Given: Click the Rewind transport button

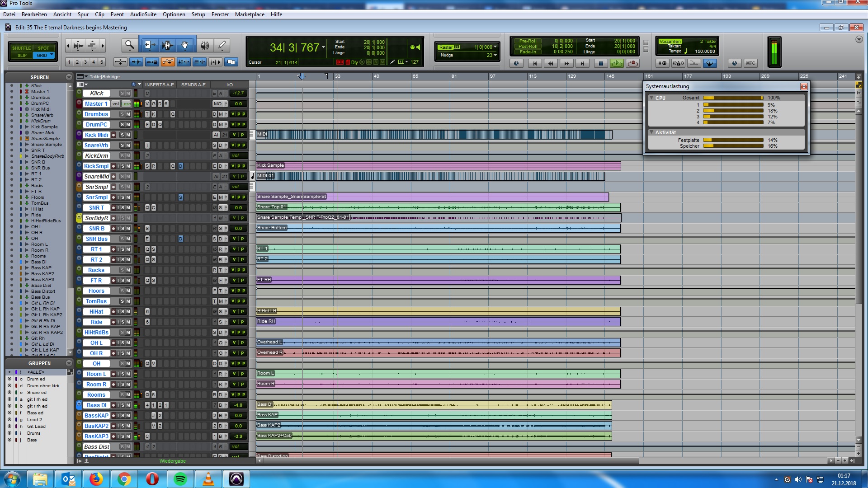Looking at the screenshot, I should coord(551,63).
